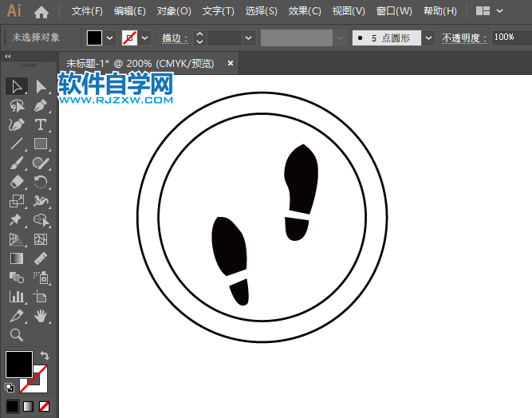
Task: Select the Measure ruler tool
Action: tap(41, 258)
